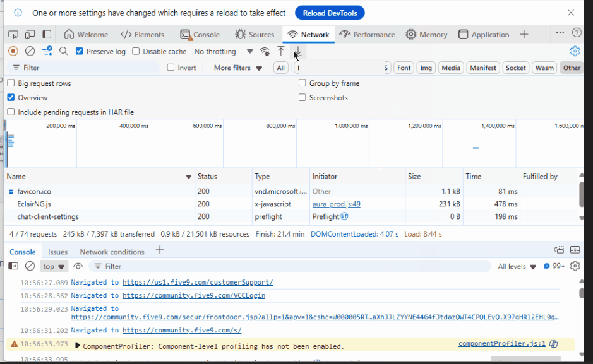Toggle the network filter icon
The height and width of the screenshot is (364, 593).
click(x=47, y=51)
